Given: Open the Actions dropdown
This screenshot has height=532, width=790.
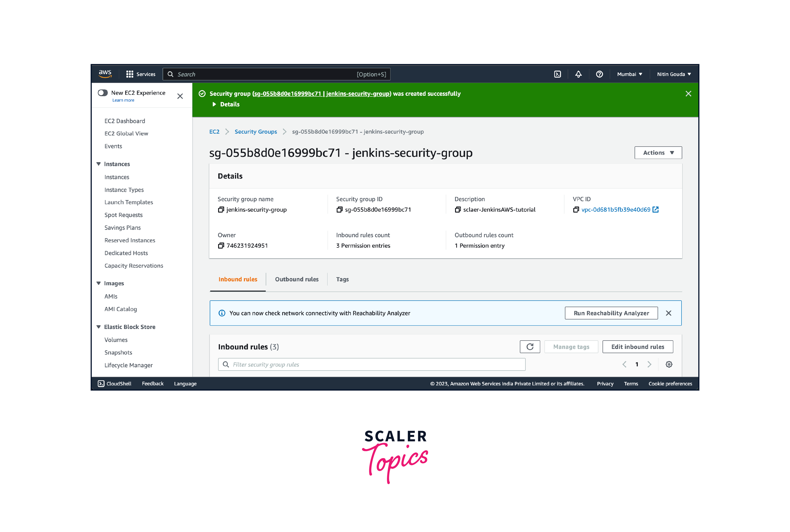Looking at the screenshot, I should [658, 153].
